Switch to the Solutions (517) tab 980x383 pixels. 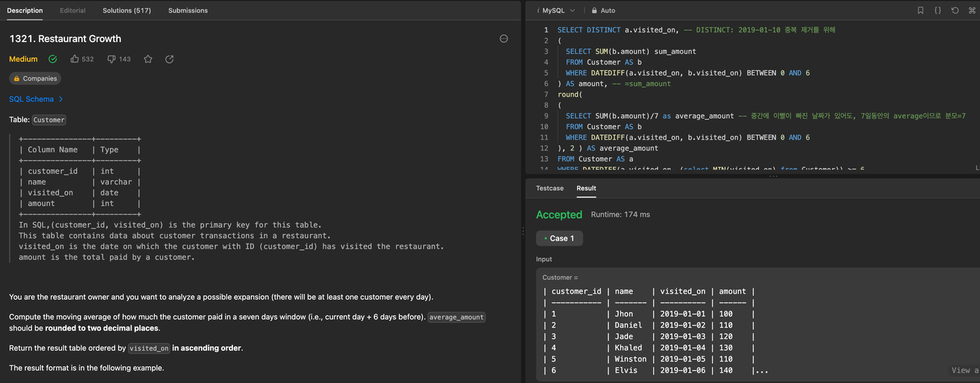click(126, 11)
